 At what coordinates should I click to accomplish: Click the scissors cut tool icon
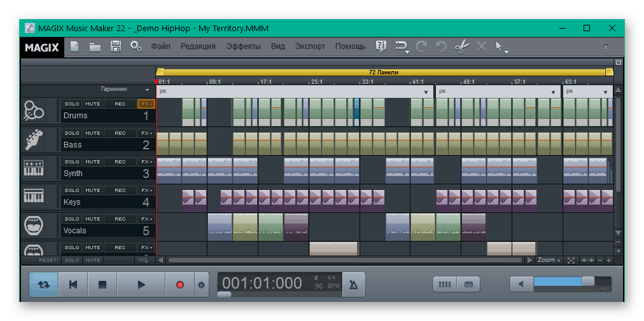[461, 46]
